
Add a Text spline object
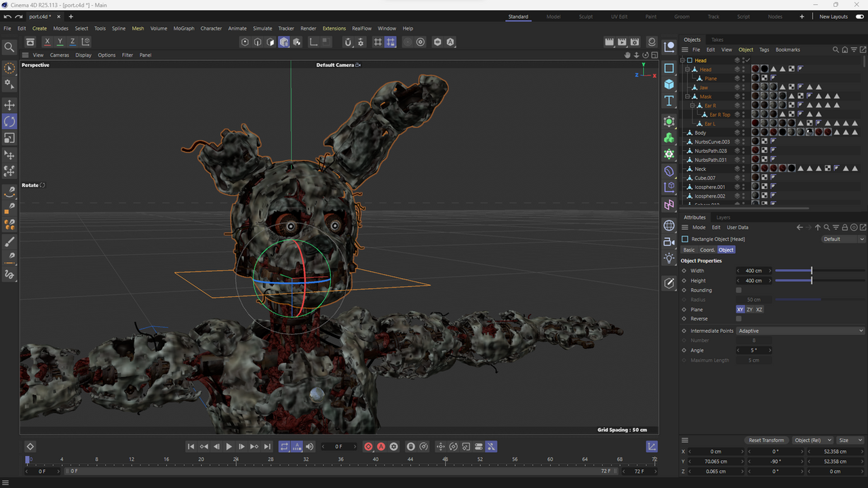tap(669, 101)
